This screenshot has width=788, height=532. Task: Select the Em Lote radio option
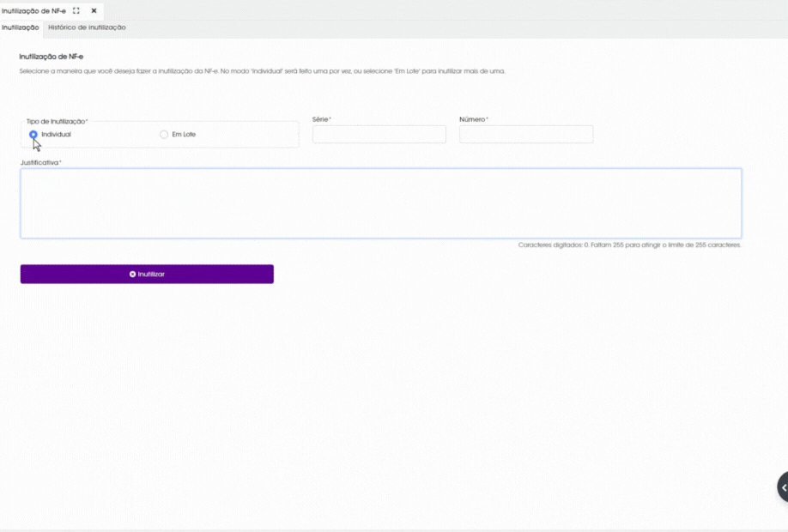pyautogui.click(x=164, y=134)
